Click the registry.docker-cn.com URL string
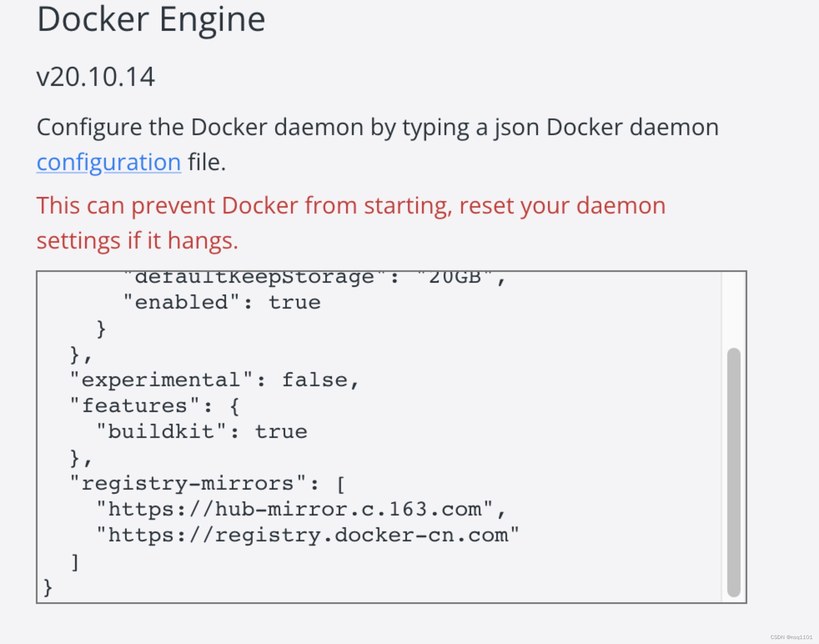 308,536
